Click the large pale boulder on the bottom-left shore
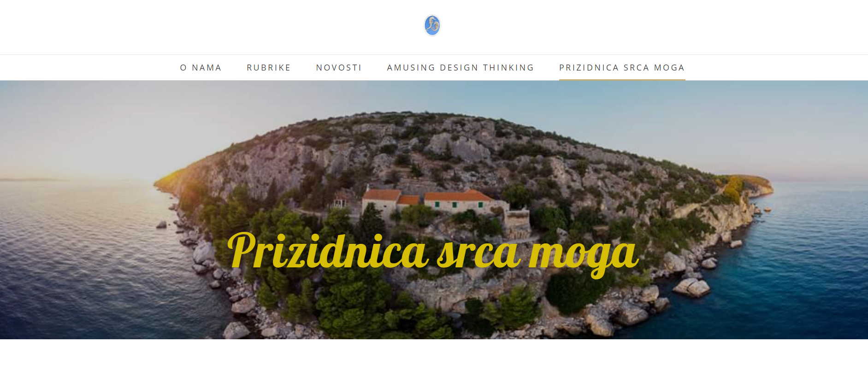Image resolution: width=868 pixels, height=372 pixels. point(236,330)
